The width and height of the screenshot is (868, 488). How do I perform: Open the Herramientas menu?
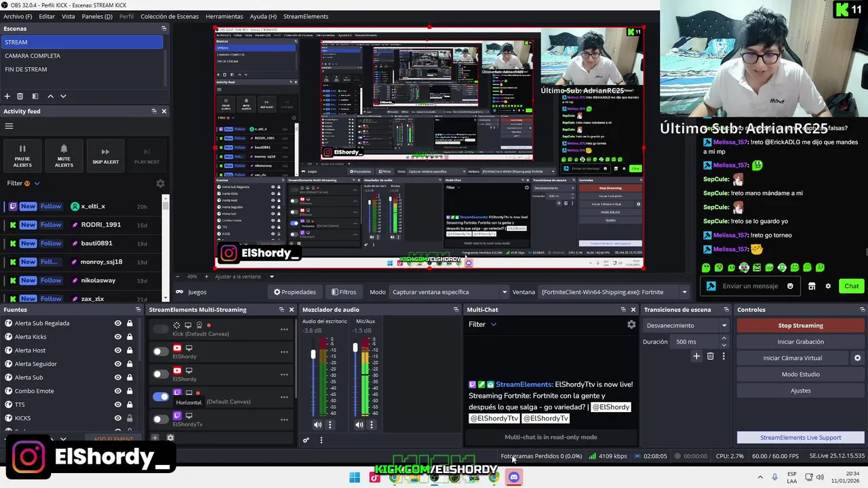point(224,16)
